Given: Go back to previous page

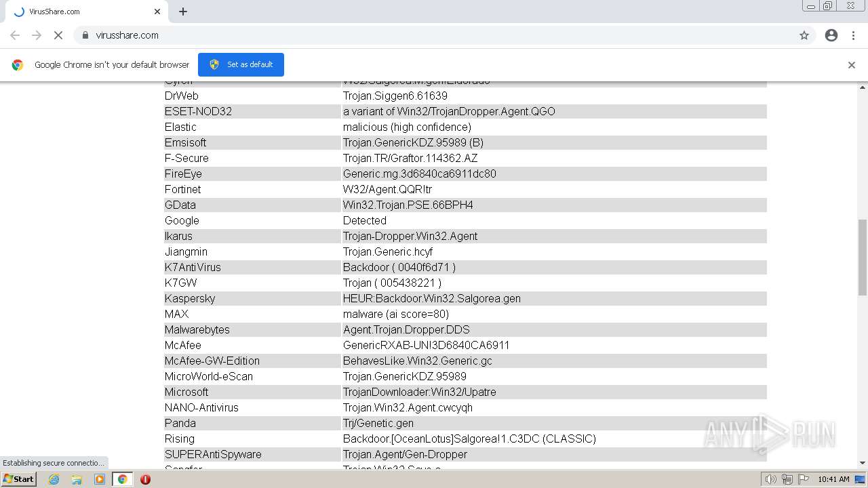Looking at the screenshot, I should pos(15,35).
